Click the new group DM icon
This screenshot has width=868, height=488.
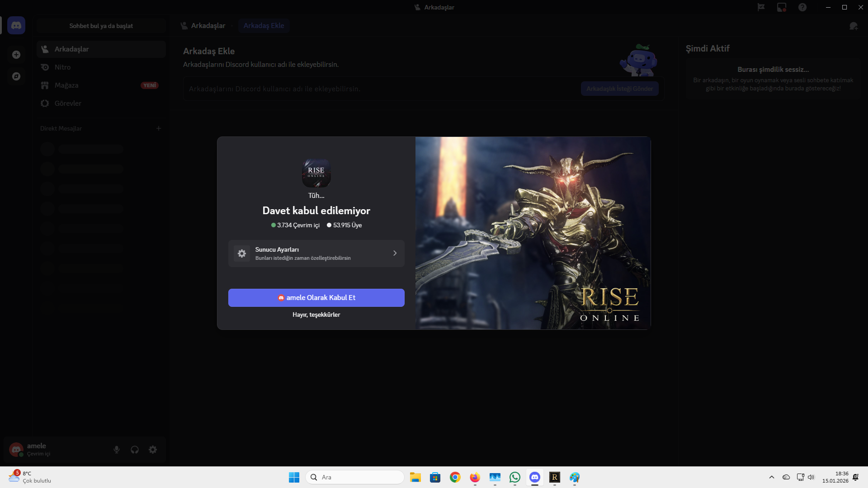pyautogui.click(x=854, y=26)
